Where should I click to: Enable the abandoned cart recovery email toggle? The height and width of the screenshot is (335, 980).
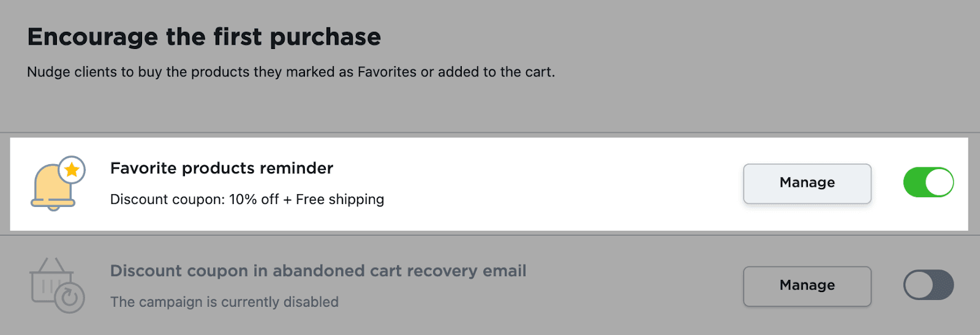tap(928, 285)
